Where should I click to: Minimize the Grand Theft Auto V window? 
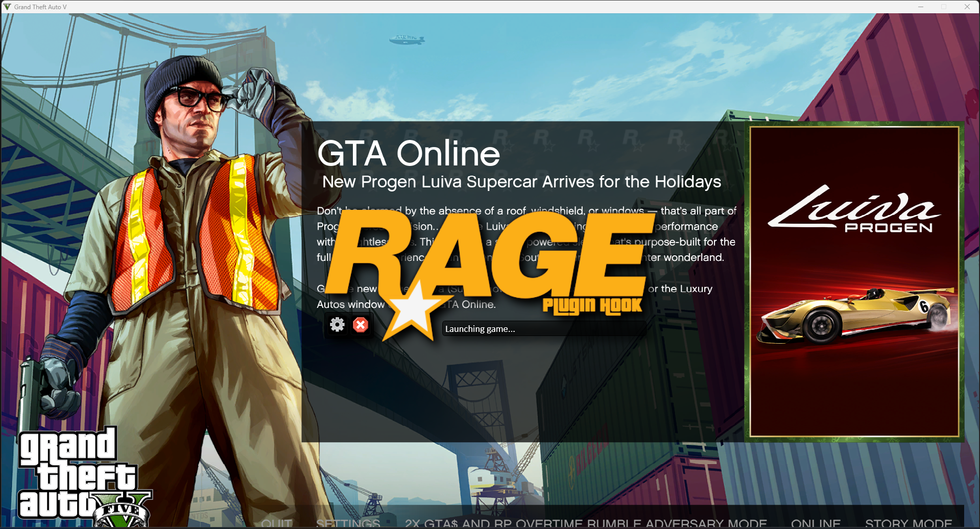(x=921, y=7)
